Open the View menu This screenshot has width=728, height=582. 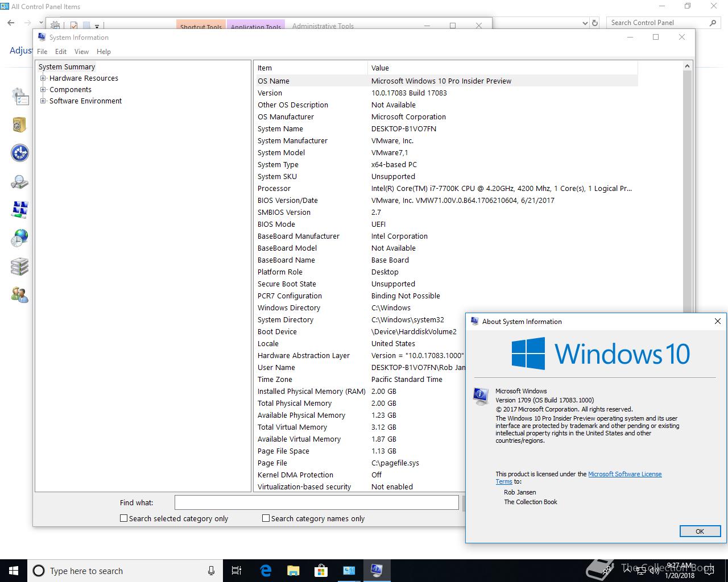coord(81,51)
